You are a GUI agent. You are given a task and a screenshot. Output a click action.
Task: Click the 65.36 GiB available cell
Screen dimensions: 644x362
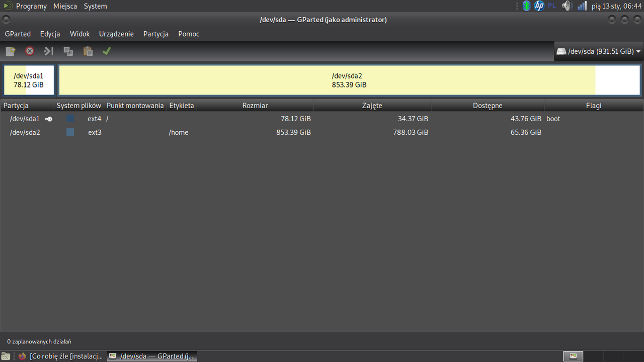(526, 132)
